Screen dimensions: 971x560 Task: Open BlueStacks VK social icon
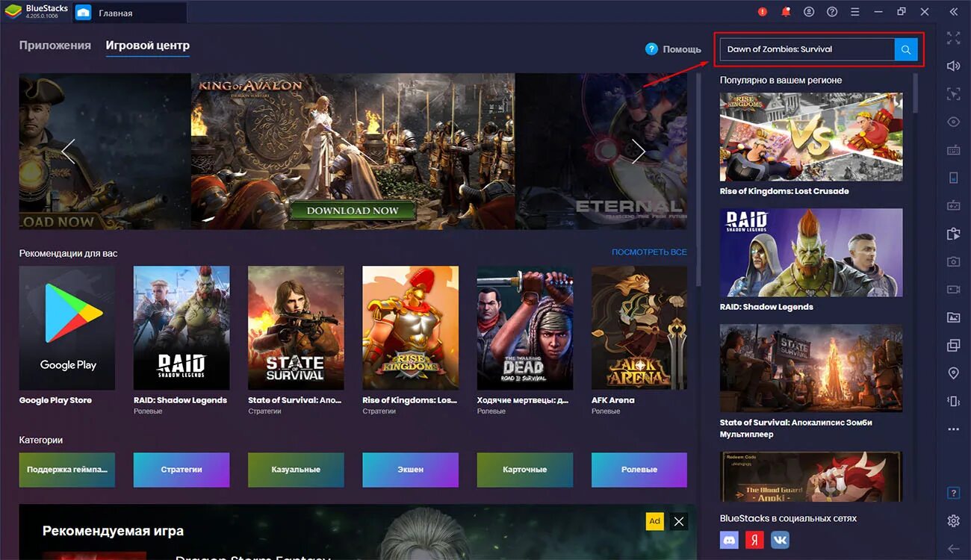tap(780, 540)
